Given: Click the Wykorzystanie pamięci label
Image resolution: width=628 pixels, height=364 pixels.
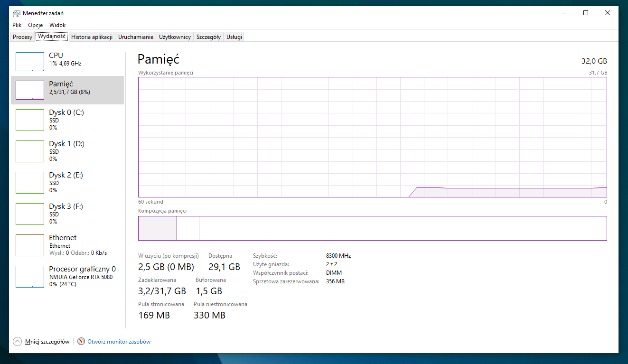Looking at the screenshot, I should tap(166, 73).
